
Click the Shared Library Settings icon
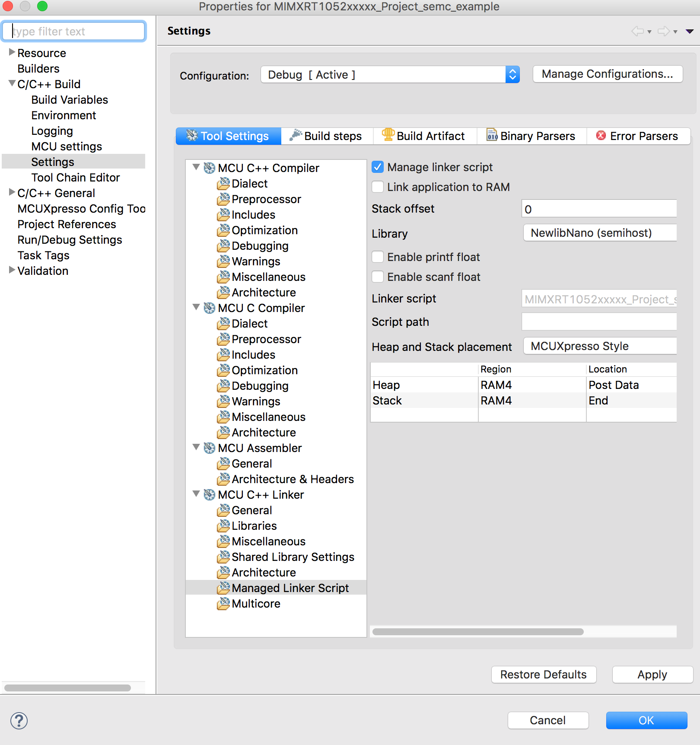point(223,557)
